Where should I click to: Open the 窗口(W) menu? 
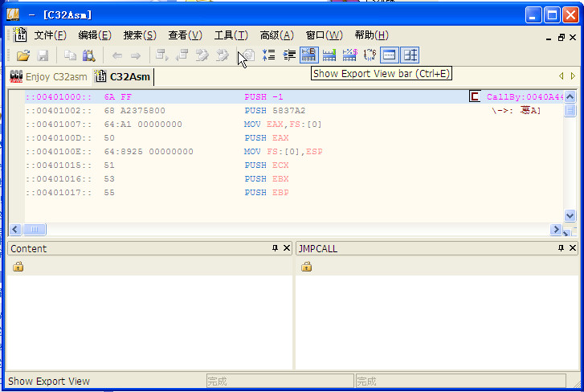click(x=324, y=35)
